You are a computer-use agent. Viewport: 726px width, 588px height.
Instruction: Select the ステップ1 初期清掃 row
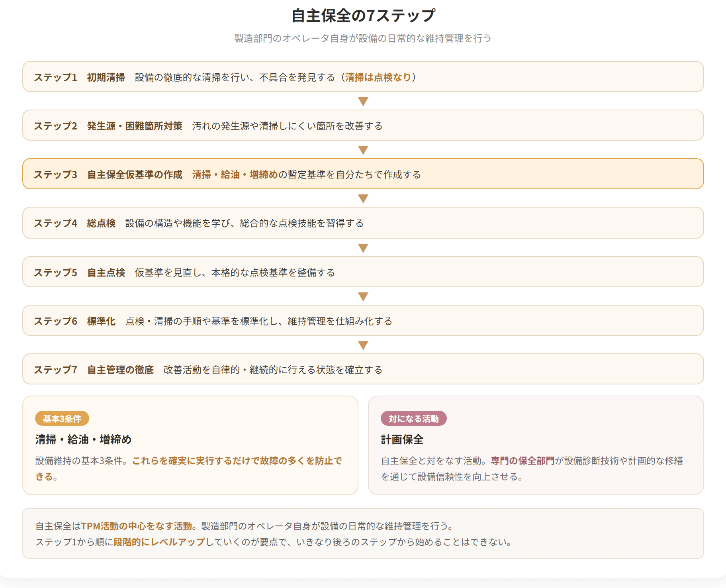(x=363, y=76)
